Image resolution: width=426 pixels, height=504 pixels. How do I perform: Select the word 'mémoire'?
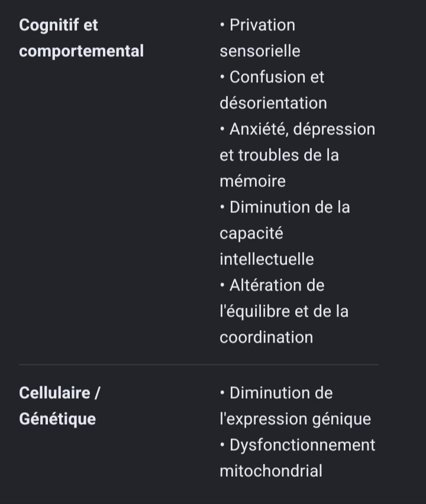click(x=253, y=181)
